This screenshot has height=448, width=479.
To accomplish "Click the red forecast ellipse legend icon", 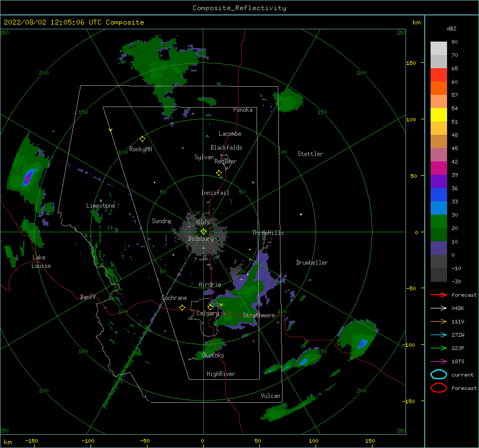I will [439, 388].
